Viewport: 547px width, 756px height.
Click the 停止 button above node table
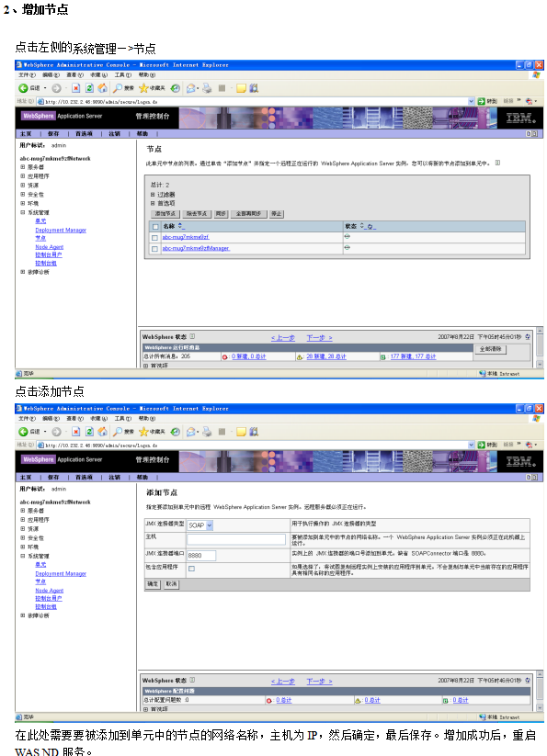point(277,214)
